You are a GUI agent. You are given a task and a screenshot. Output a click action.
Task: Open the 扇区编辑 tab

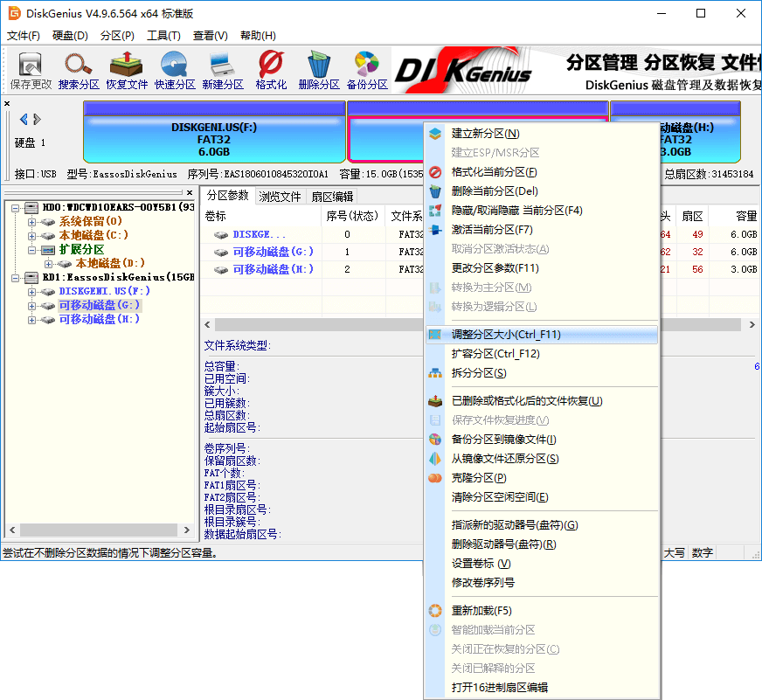tap(332, 197)
